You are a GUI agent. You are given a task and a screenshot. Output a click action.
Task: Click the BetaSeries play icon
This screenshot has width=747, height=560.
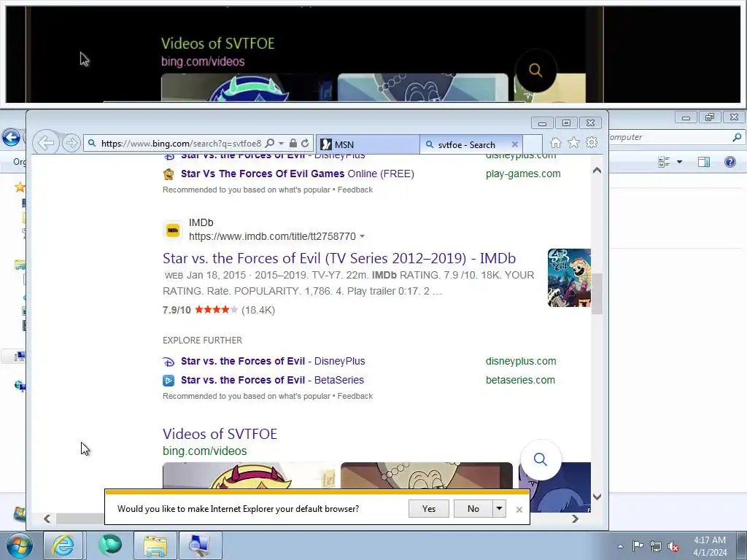[x=169, y=381]
